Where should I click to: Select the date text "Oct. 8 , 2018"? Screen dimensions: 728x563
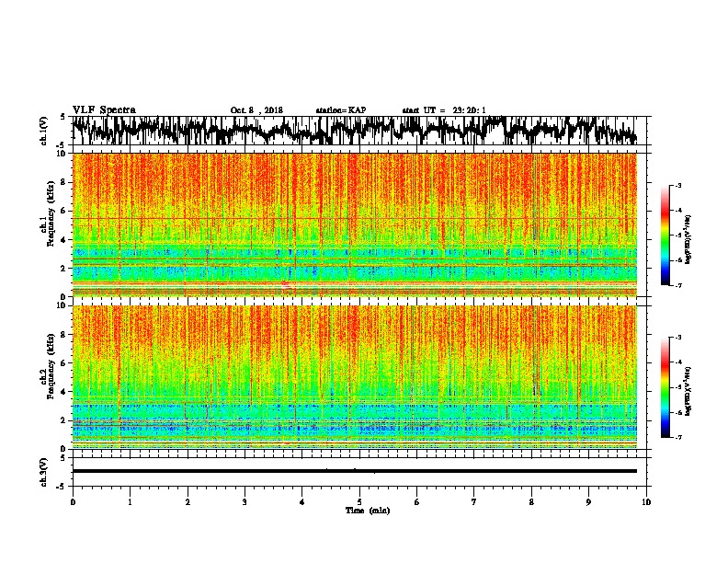click(x=256, y=110)
